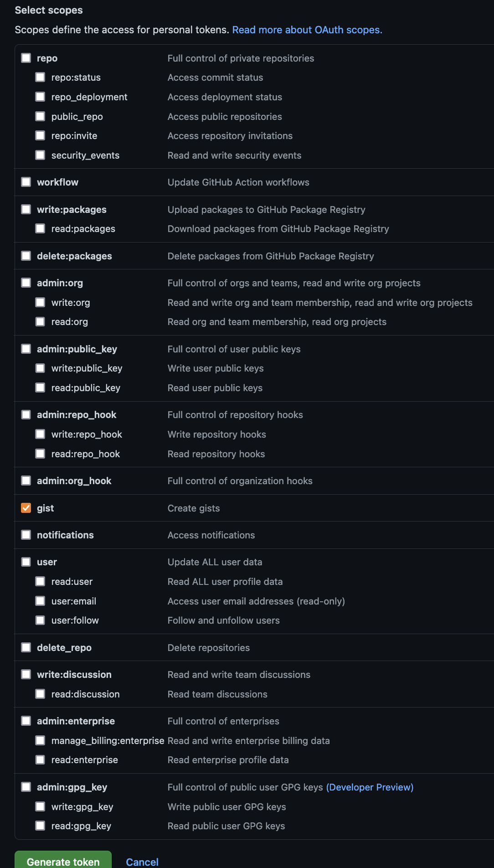Open the Read more about OAuth scopes link
The image size is (494, 868).
pyautogui.click(x=307, y=30)
